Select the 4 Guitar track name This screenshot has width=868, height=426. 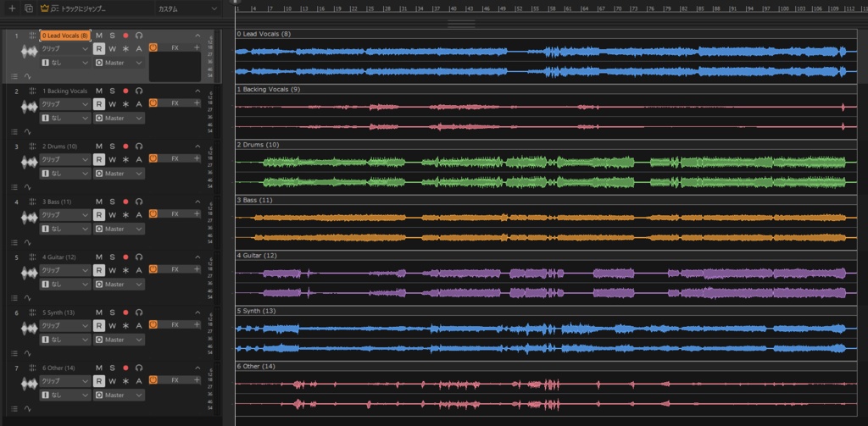click(x=59, y=257)
